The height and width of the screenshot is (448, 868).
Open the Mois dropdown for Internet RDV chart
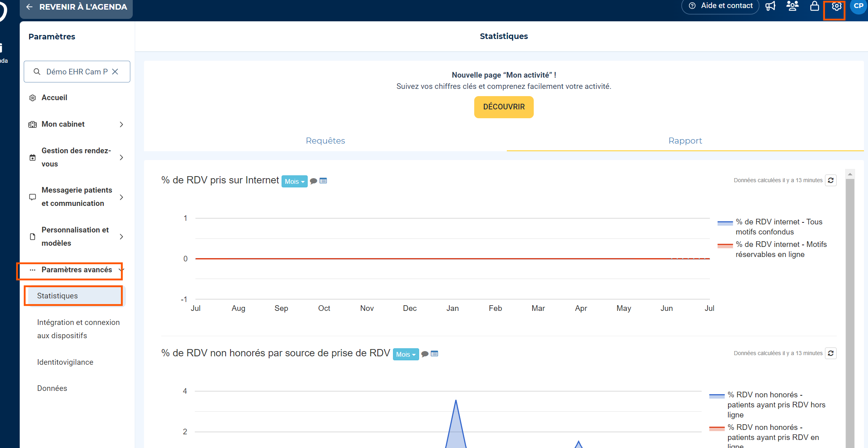(x=294, y=181)
